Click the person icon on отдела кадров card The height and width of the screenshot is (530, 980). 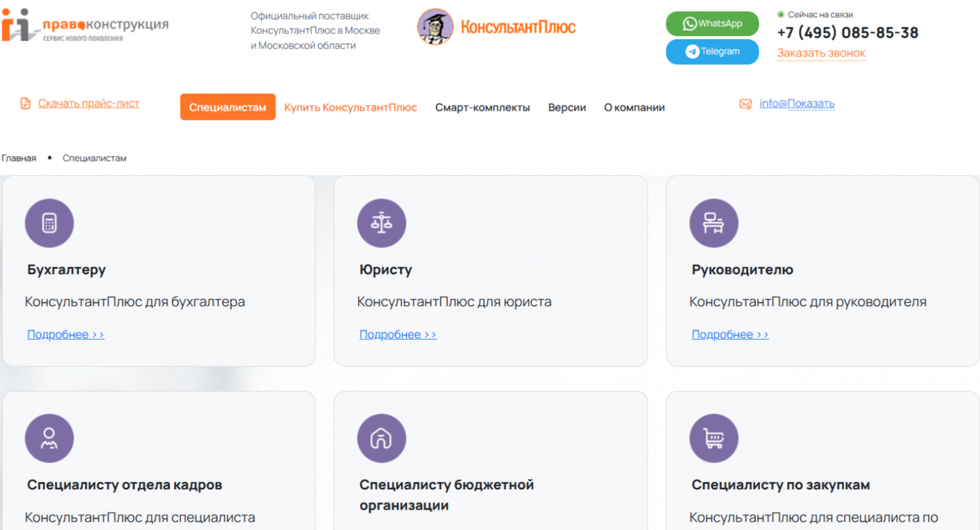[x=50, y=439]
